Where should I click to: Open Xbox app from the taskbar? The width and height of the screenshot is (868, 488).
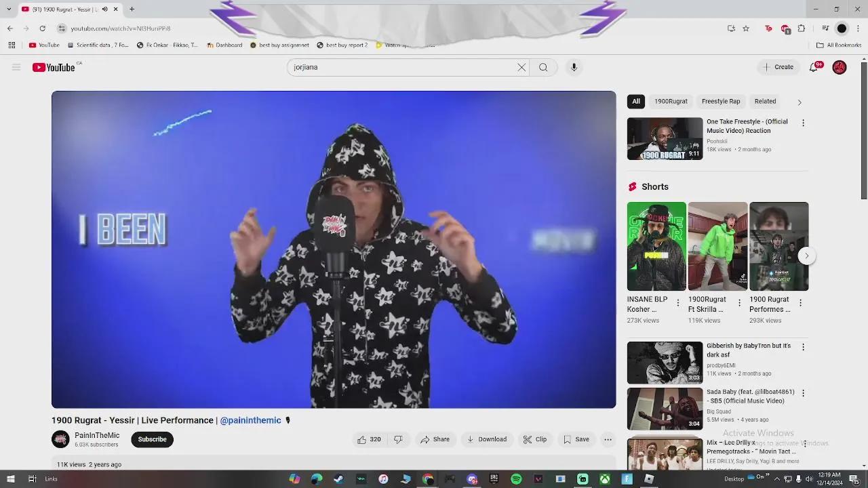[604, 479]
